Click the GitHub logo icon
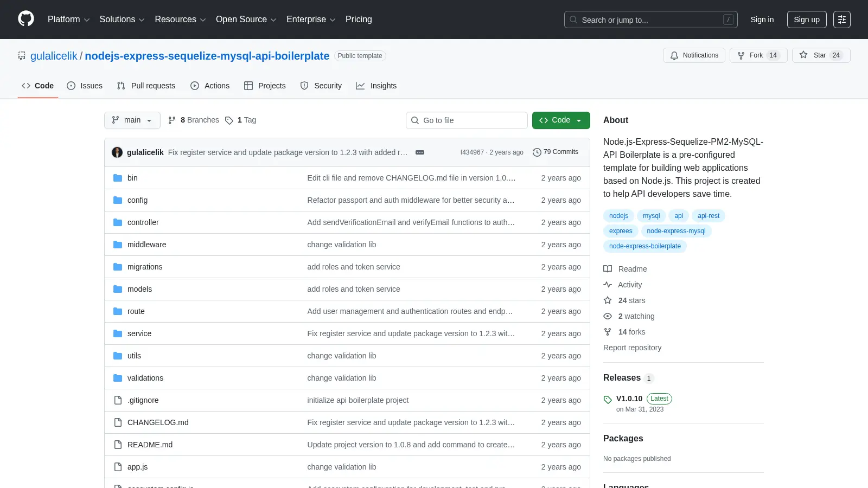Viewport: 868px width, 488px height. coord(26,19)
